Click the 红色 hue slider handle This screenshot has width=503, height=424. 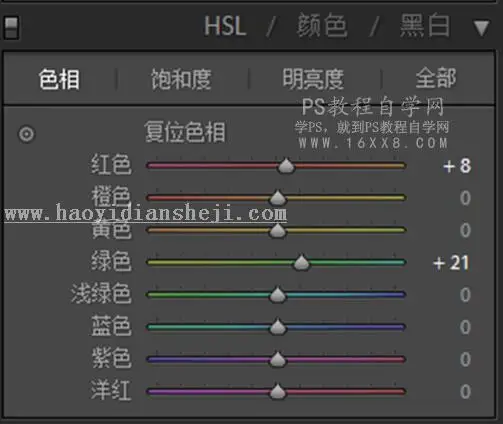tap(286, 165)
